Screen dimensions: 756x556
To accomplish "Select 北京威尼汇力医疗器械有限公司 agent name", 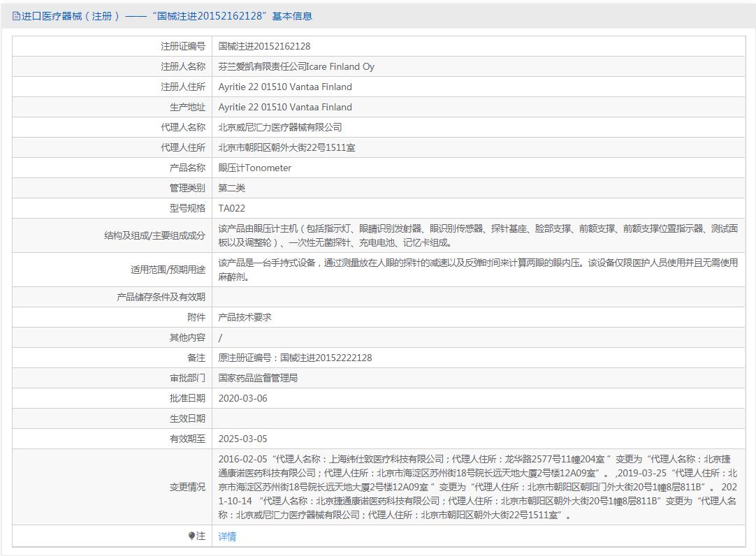I will 280,127.
